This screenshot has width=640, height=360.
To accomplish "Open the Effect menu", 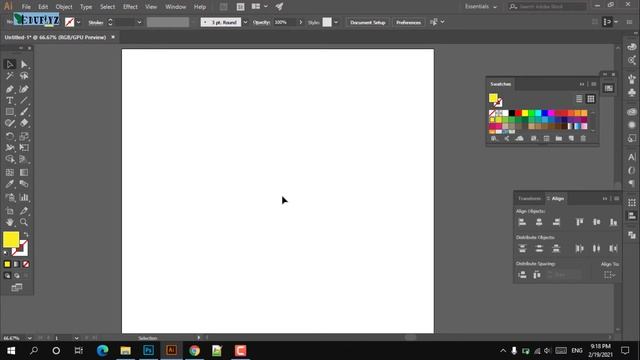I will point(130,7).
